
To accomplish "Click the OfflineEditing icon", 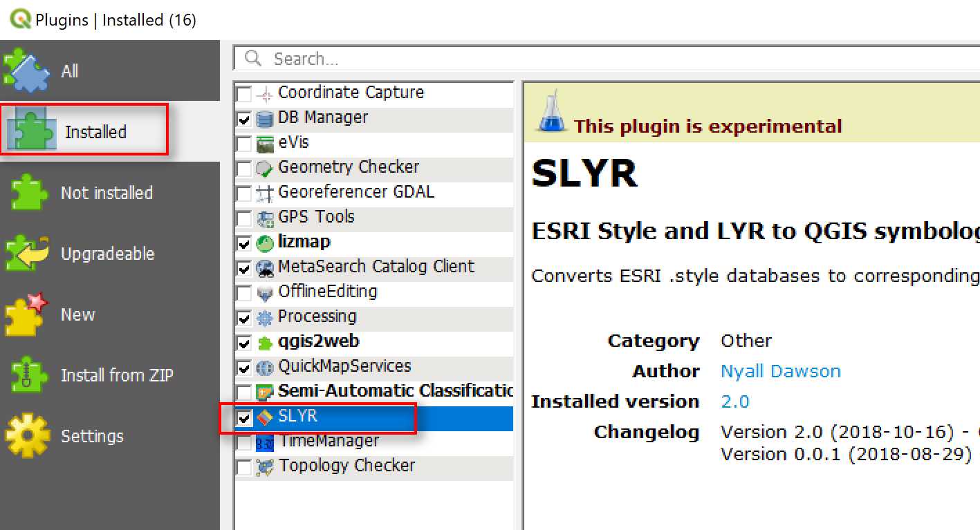I will (265, 293).
